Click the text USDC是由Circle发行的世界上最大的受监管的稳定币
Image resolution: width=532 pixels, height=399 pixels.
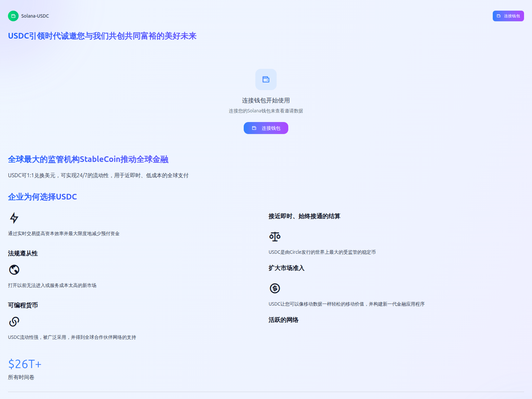pyautogui.click(x=322, y=252)
